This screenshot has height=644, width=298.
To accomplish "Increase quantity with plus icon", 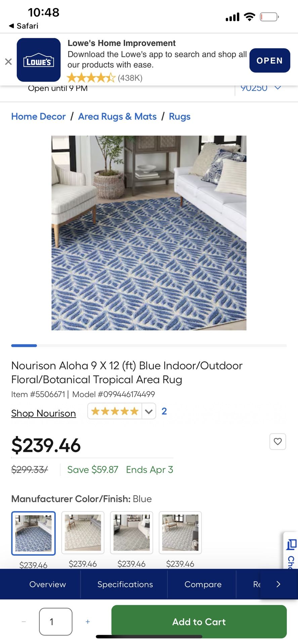I will coord(88,622).
